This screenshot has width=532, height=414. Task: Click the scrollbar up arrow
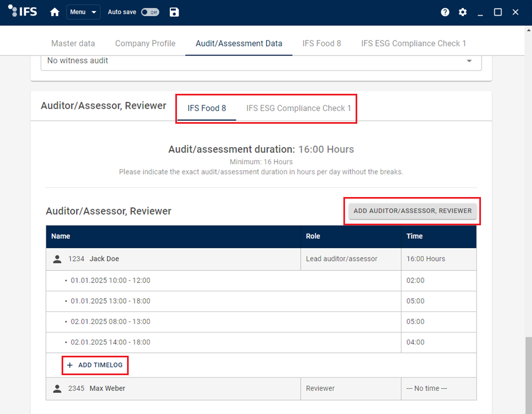tap(529, 30)
